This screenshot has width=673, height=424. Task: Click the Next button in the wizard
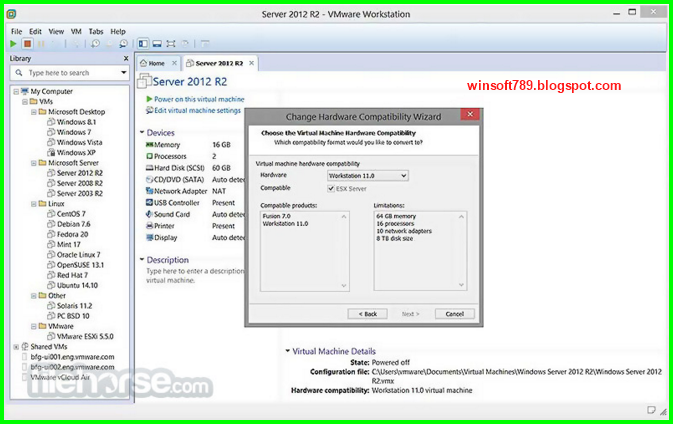pos(410,314)
